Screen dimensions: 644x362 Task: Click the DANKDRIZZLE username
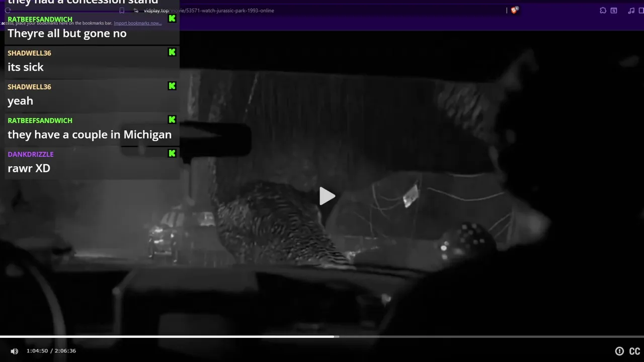point(31,154)
